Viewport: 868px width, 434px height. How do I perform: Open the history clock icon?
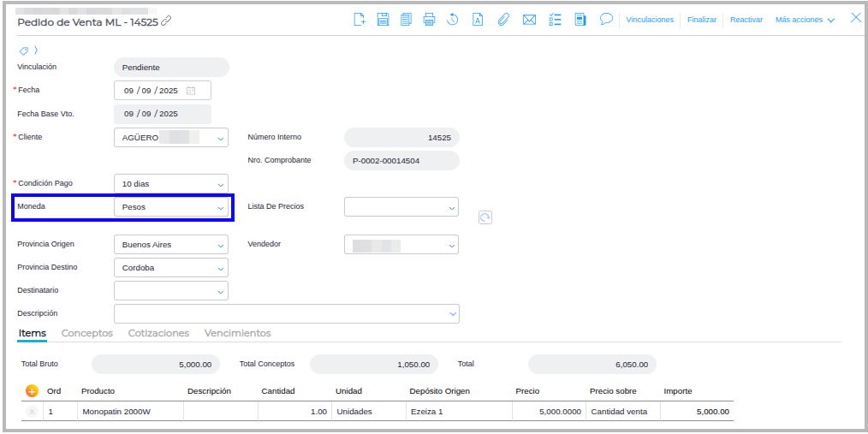click(453, 20)
